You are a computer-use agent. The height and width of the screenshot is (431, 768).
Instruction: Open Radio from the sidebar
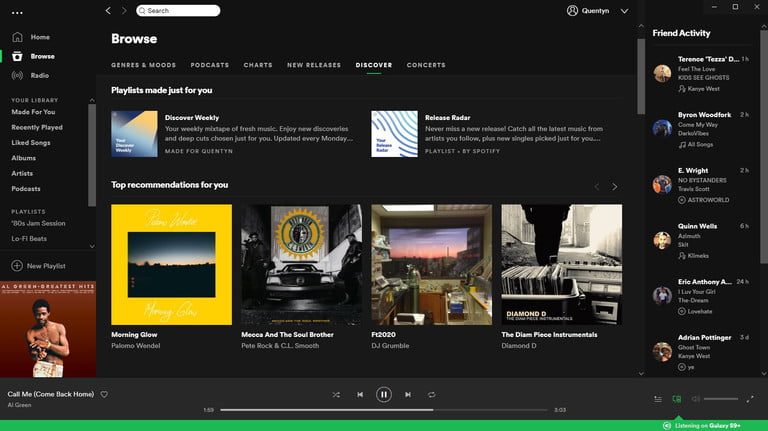[39, 75]
